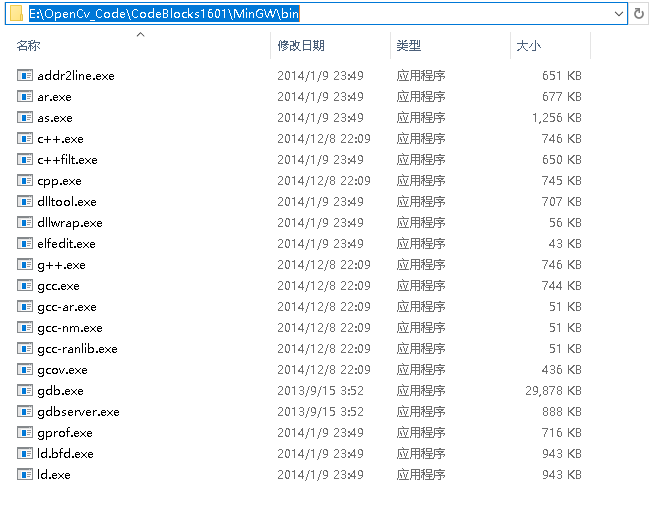Viewport: 654px width, 506px height.
Task: Click the address bar path field
Action: coord(316,14)
